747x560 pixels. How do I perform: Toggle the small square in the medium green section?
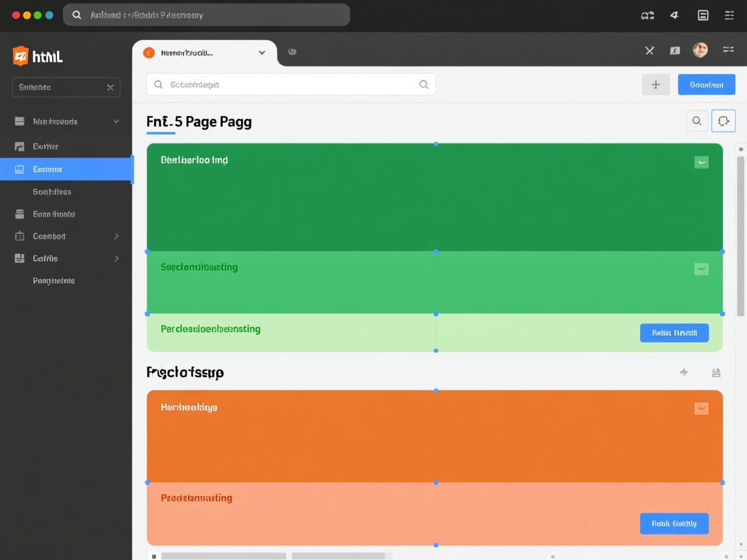pos(701,268)
